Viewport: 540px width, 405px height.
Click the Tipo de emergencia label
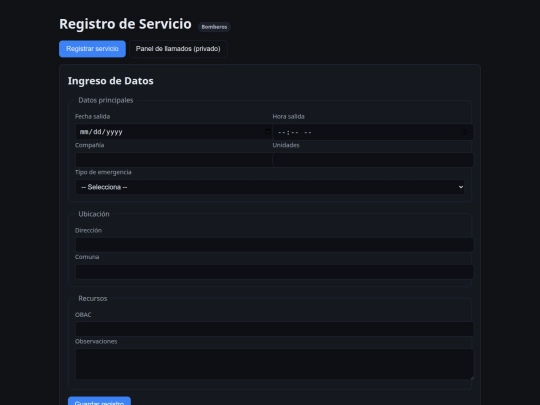click(x=103, y=172)
